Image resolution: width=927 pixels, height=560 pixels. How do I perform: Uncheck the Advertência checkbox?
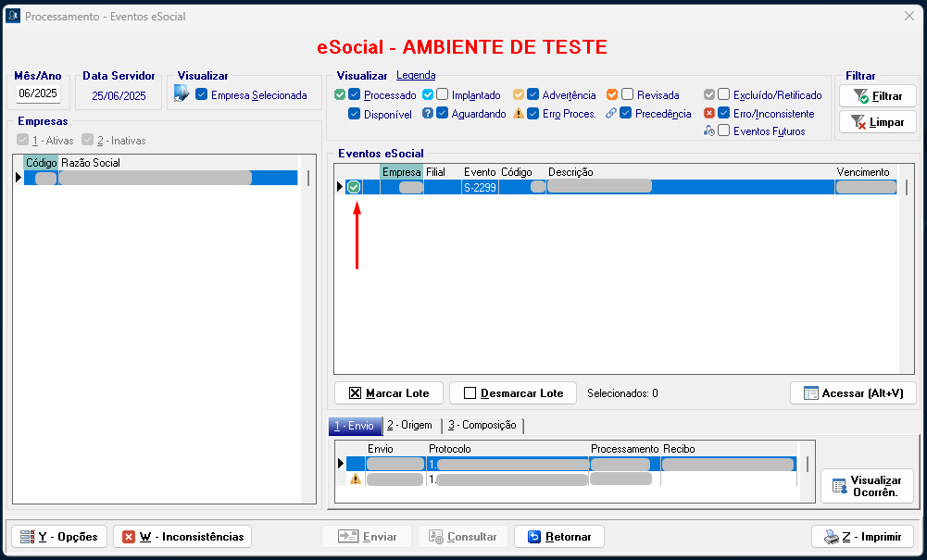[532, 94]
